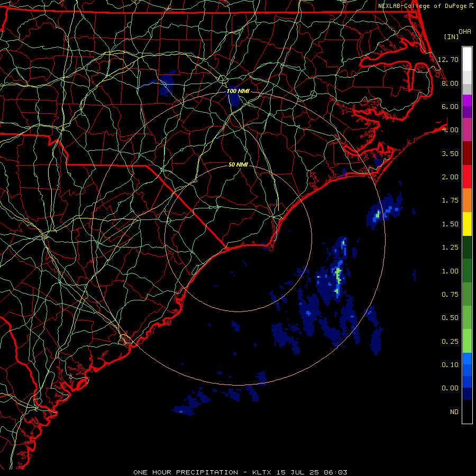Pick the dark purple swatch below the 6.00 mark
Image resolution: width=476 pixels, height=476 pixels.
tap(467, 112)
